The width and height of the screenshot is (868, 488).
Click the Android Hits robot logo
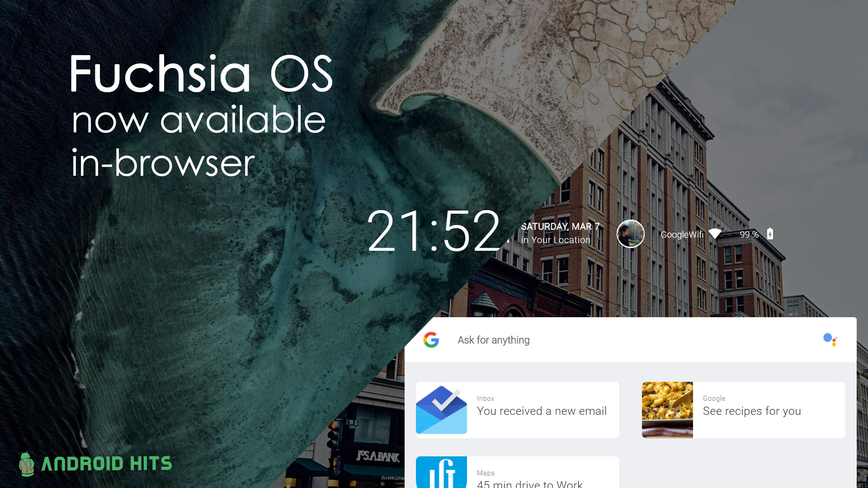click(27, 464)
